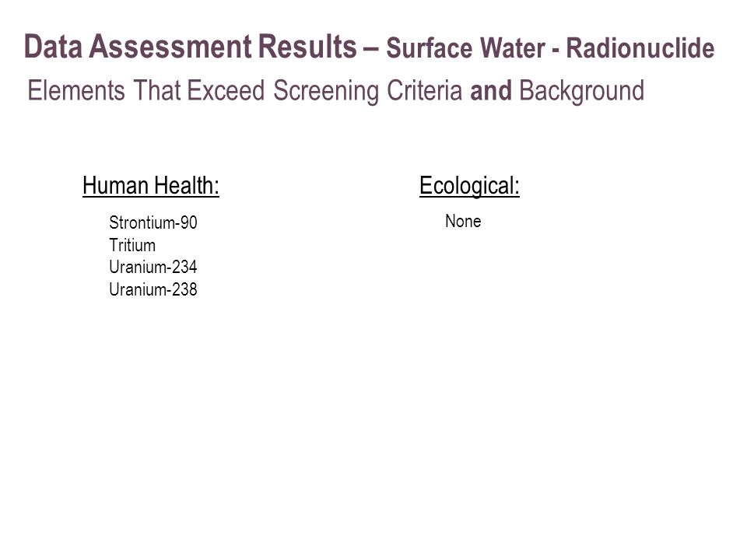Click the bold word 'and' in subtitle
Image resolution: width=747 pixels, height=560 pixels.
tap(491, 90)
